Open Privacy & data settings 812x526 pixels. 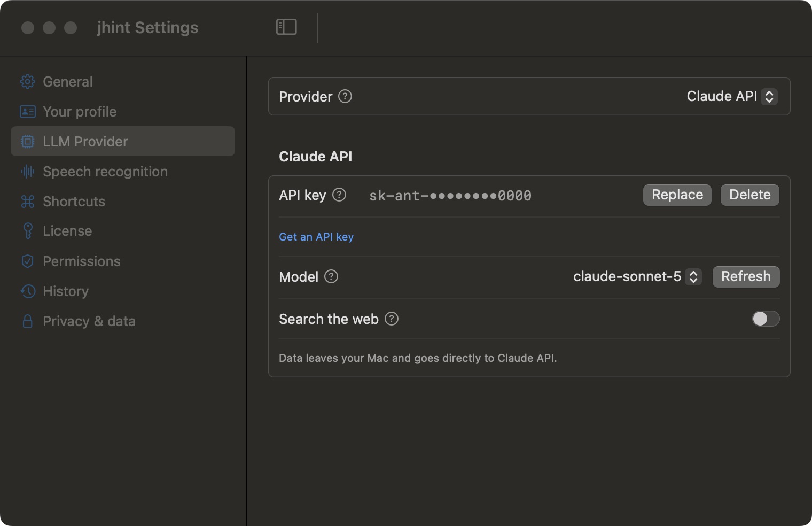point(123,321)
